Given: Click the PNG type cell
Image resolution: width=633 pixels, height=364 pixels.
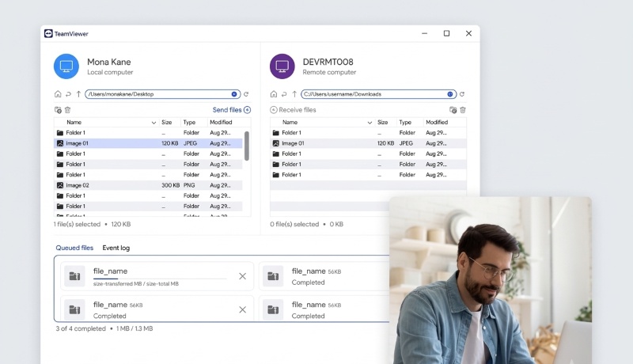Looking at the screenshot, I should coord(189,185).
